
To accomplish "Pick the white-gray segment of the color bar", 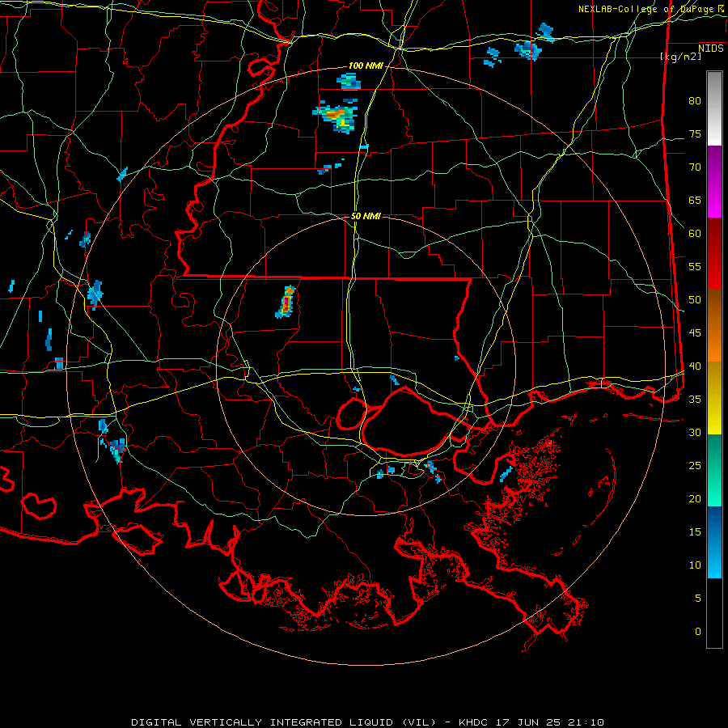I will pos(714,108).
